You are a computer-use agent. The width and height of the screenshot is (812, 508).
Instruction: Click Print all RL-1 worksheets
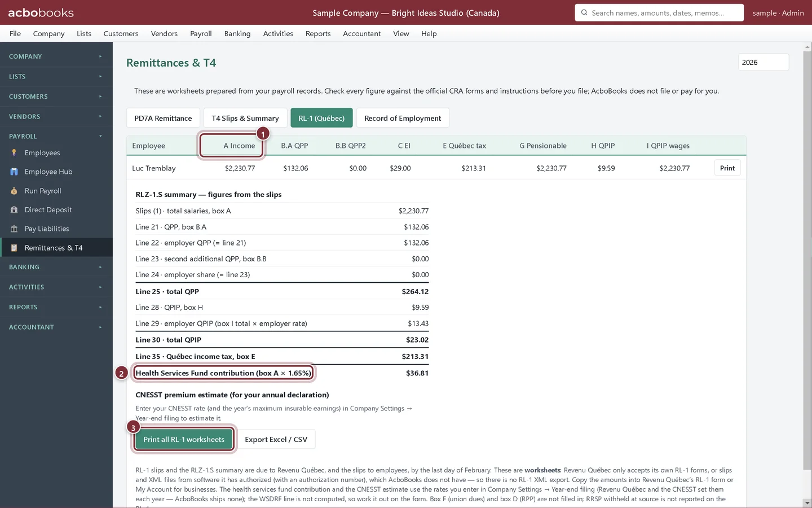coord(184,439)
